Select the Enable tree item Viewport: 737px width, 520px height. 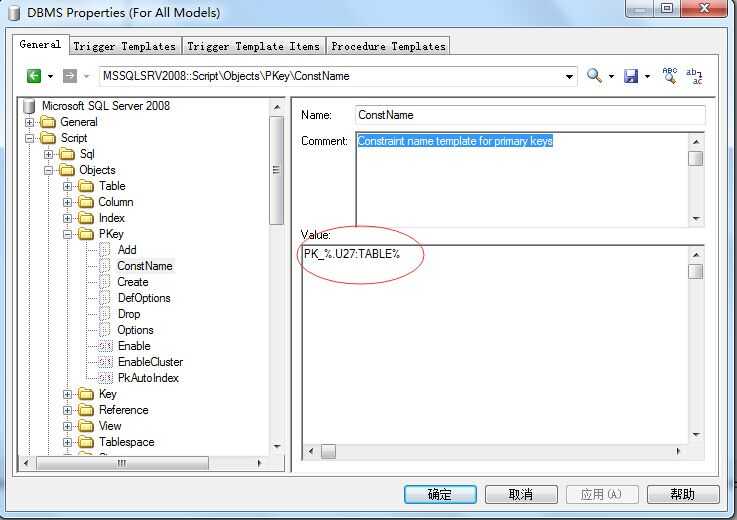click(x=134, y=346)
